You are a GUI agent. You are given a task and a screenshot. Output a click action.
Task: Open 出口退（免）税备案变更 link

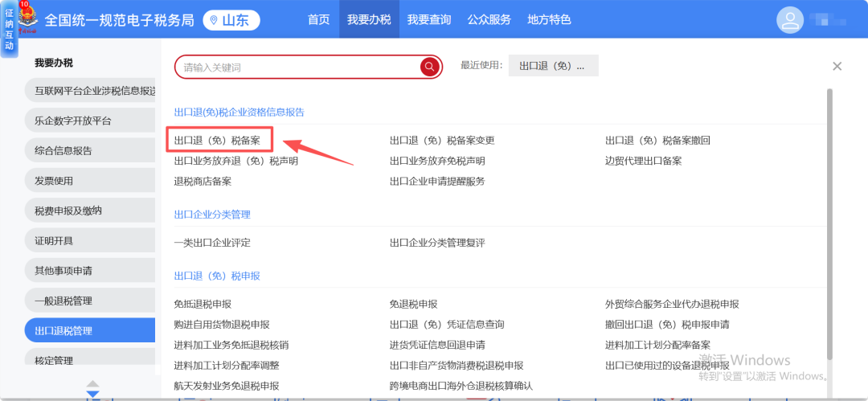pos(442,140)
